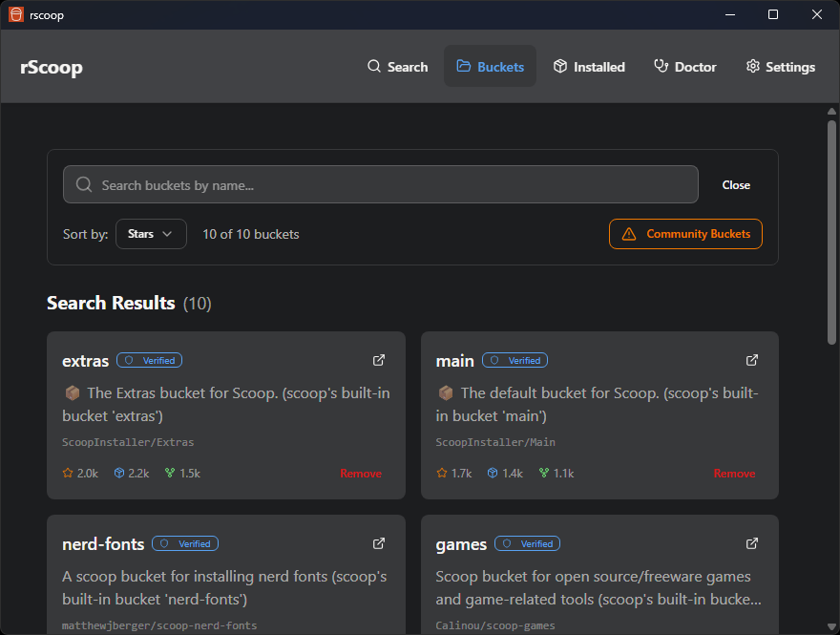Click the folder icon in Buckets tab
Image resolution: width=840 pixels, height=635 pixels.
pos(463,66)
